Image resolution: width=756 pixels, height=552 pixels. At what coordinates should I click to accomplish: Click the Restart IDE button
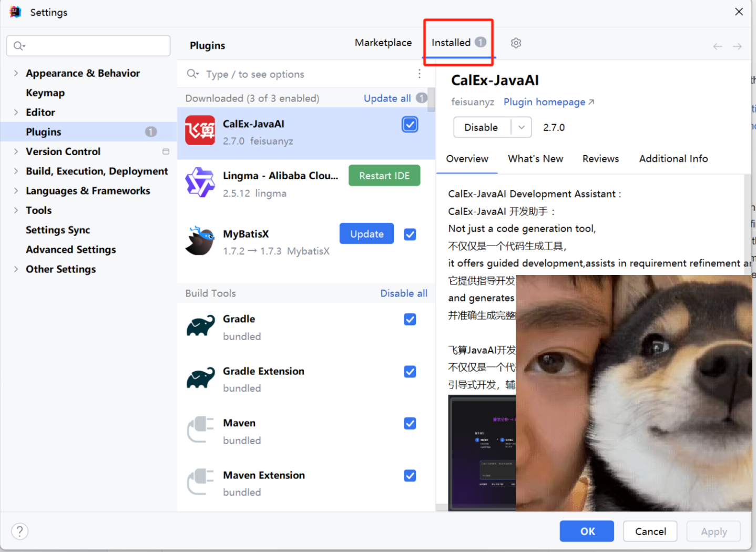point(384,176)
